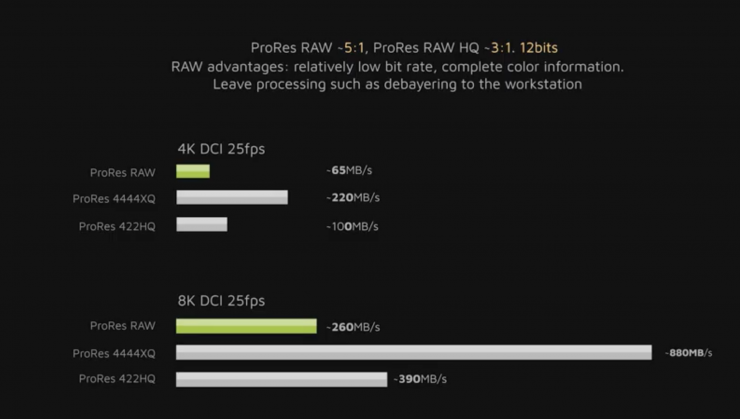The width and height of the screenshot is (740, 419).
Task: Click the ~390MB/s value label
Action: pos(420,380)
